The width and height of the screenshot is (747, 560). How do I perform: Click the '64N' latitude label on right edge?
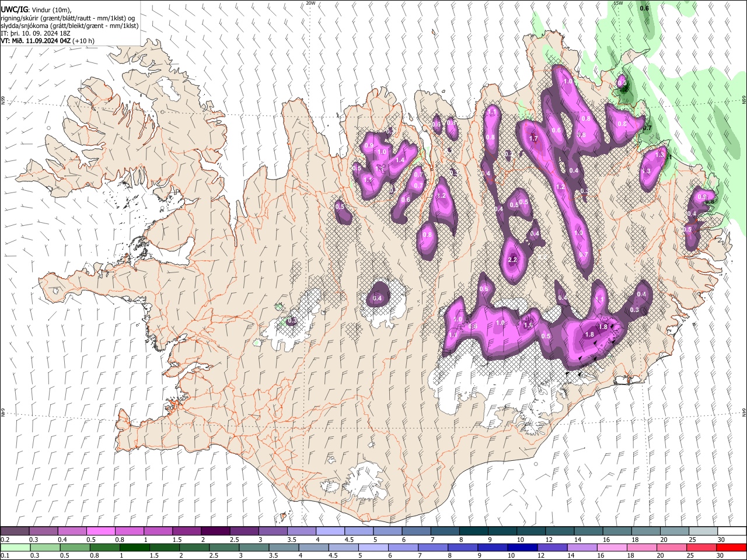click(744, 412)
